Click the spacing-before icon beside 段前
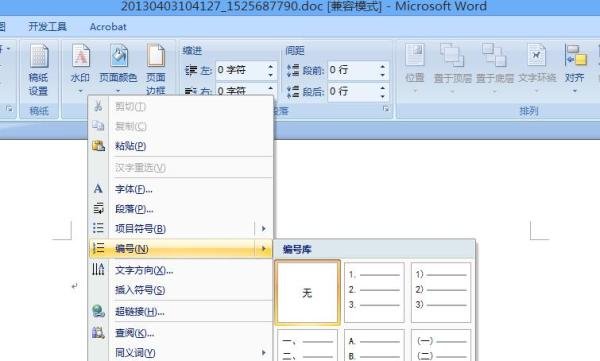 tap(293, 70)
